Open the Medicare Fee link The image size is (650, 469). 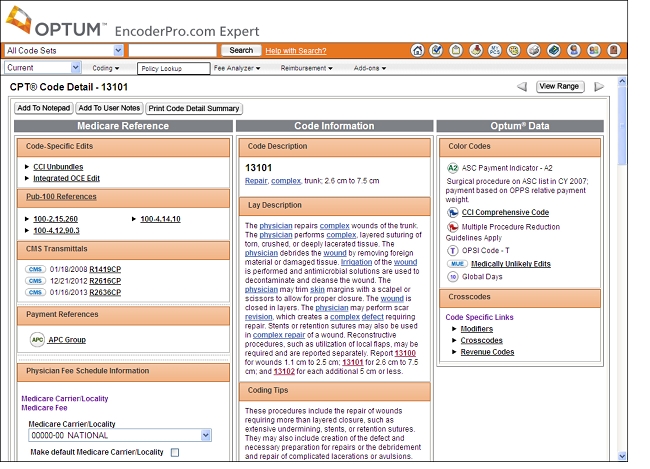point(44,408)
